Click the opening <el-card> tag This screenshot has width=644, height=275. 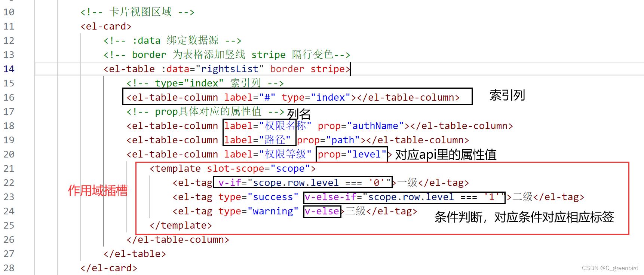coord(106,27)
